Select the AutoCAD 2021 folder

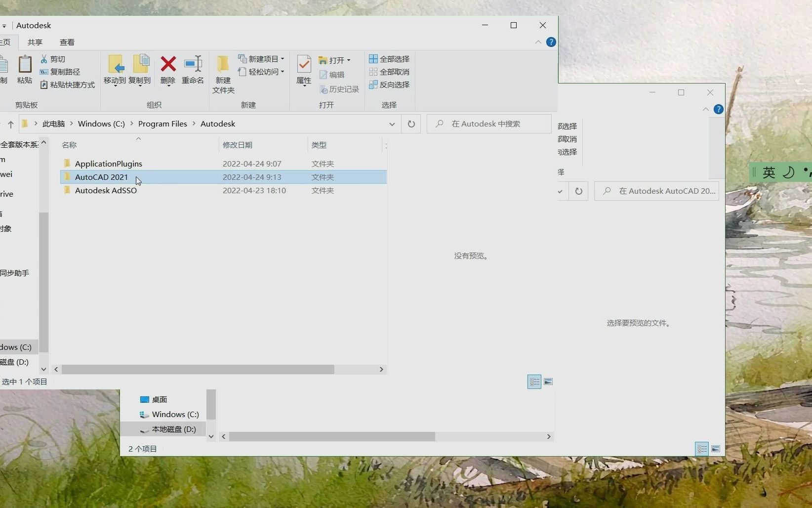tap(223, 177)
